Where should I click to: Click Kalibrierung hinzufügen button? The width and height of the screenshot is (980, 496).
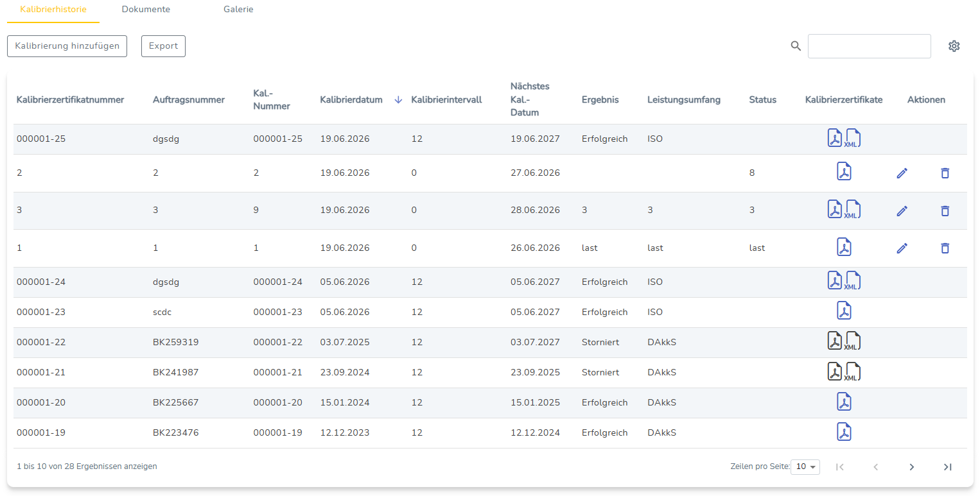pyautogui.click(x=67, y=46)
